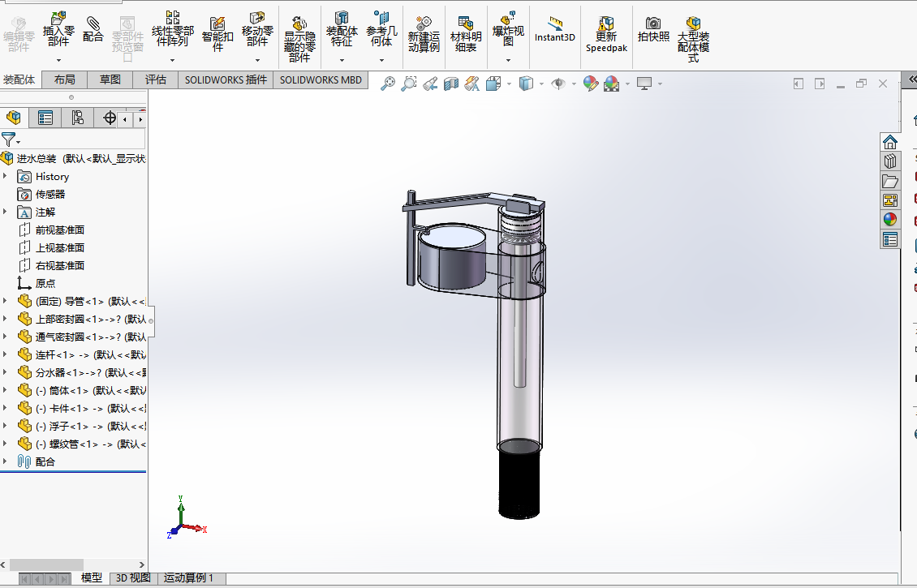917x588 pixels.
Task: Click Exploded View (爆炸视图) icon
Action: pyautogui.click(x=508, y=29)
